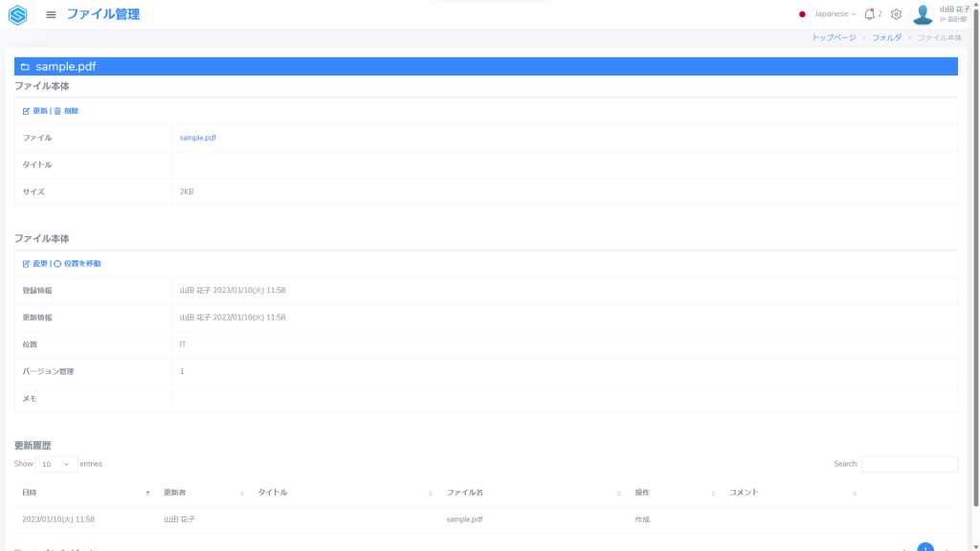Go to フォルダ in the breadcrumb

coord(886,37)
